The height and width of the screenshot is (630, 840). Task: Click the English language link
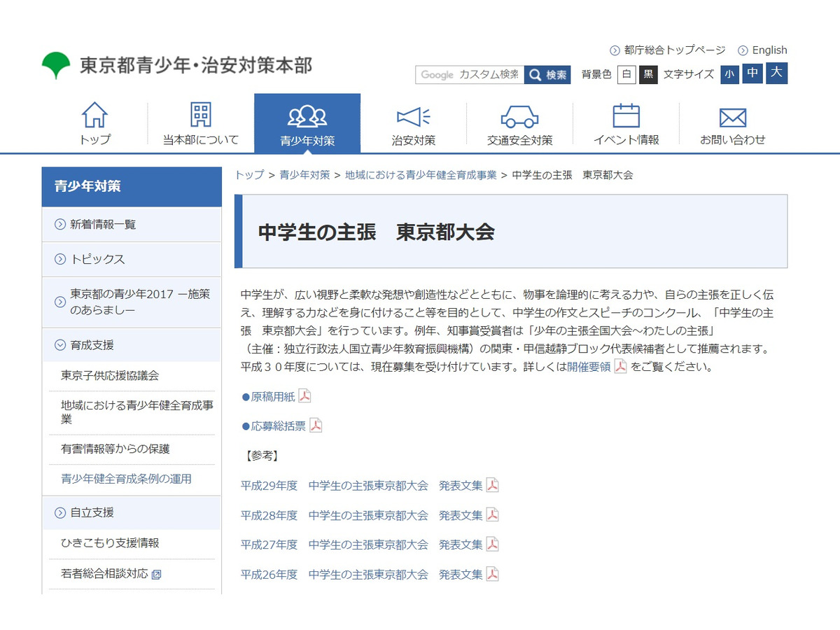click(x=769, y=50)
